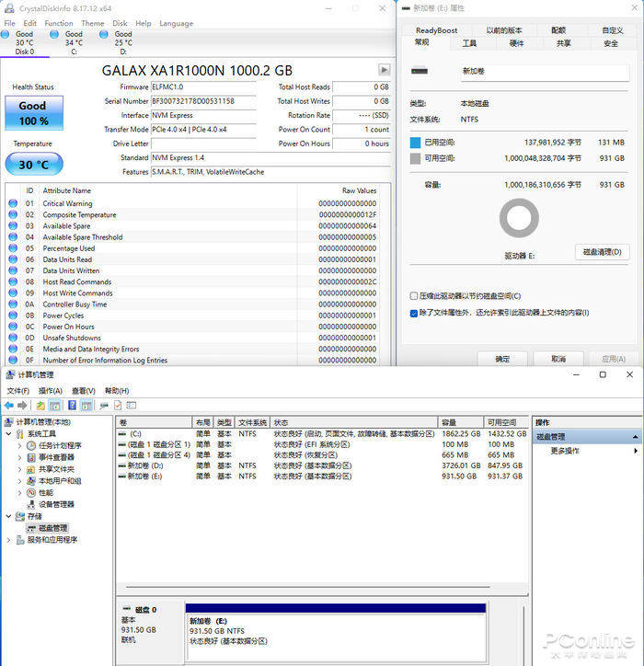Edit the 新加卷 volume label field
The width and height of the screenshot is (644, 666).
pos(545,72)
